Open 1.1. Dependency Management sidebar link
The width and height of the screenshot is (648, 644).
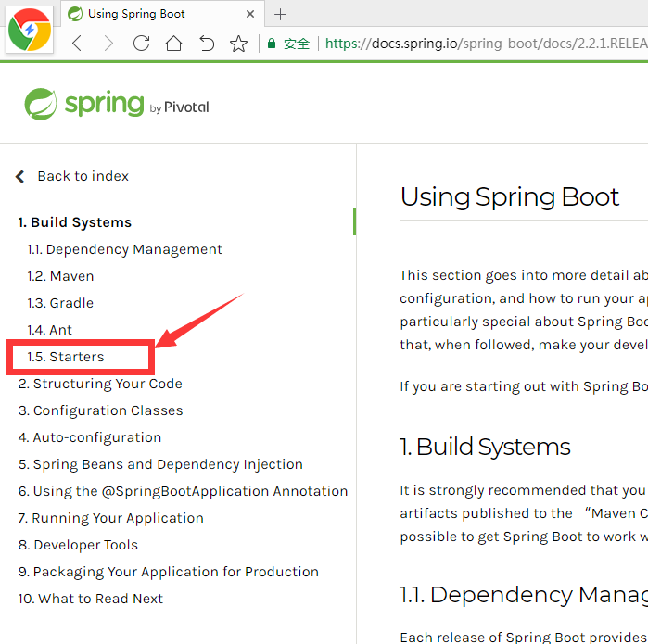(x=125, y=249)
